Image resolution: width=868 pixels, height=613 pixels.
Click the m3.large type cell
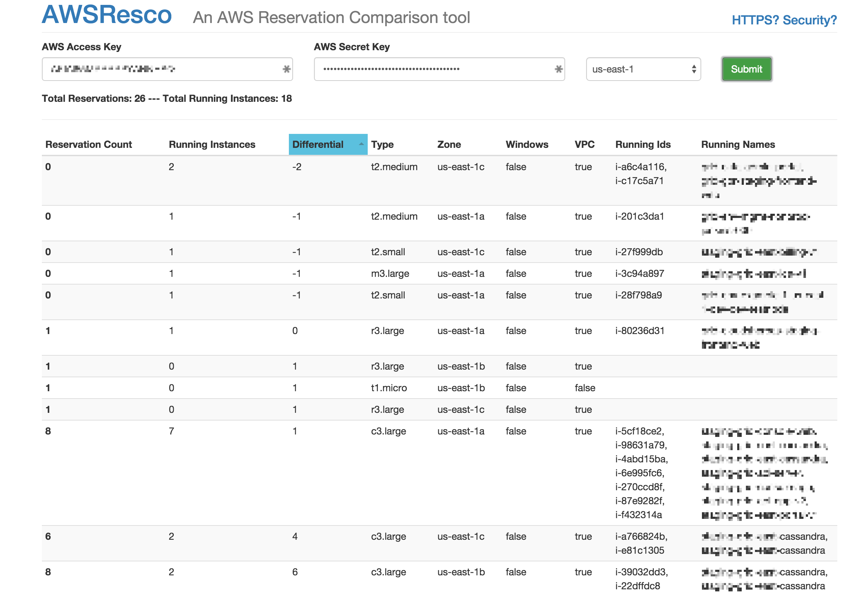[390, 274]
